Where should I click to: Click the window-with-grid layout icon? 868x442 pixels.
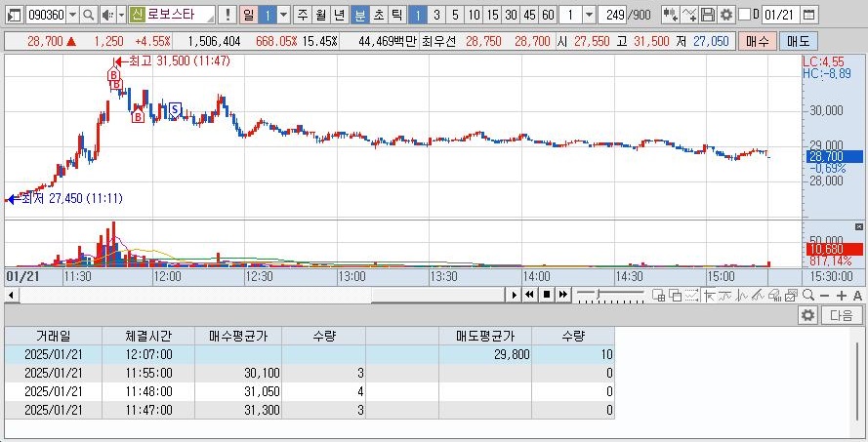pyautogui.click(x=659, y=296)
